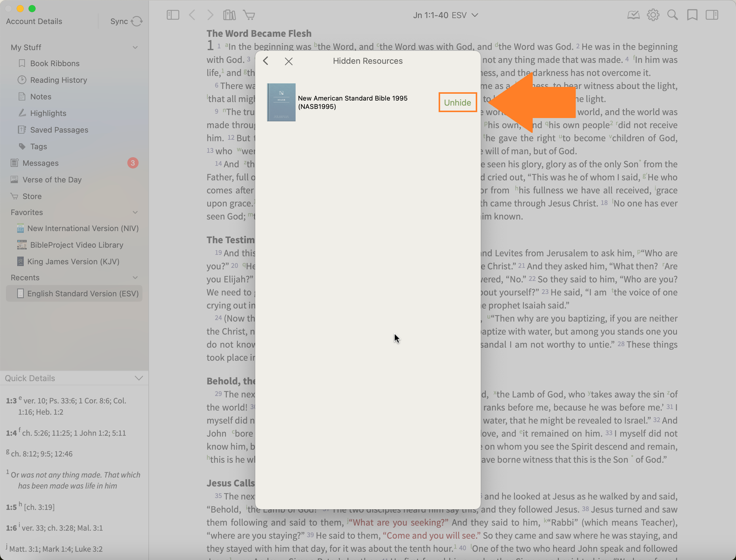
Task: Collapse the My Stuff section
Action: coord(135,47)
